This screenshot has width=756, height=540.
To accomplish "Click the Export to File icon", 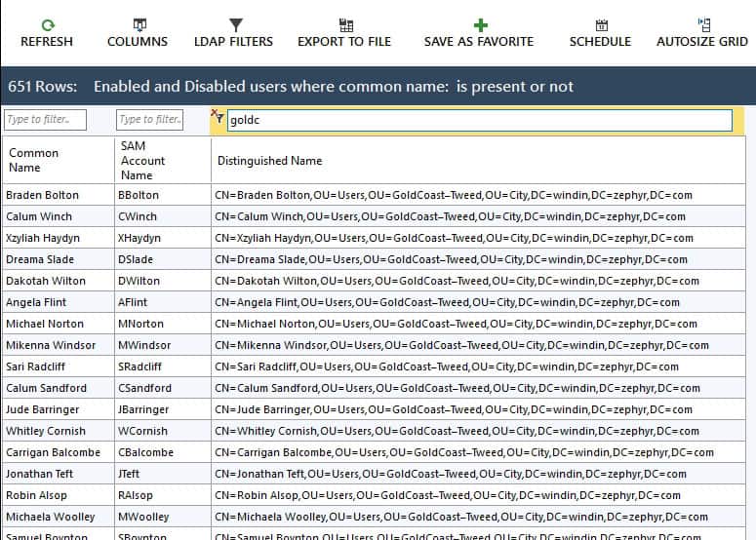I will pyautogui.click(x=345, y=25).
